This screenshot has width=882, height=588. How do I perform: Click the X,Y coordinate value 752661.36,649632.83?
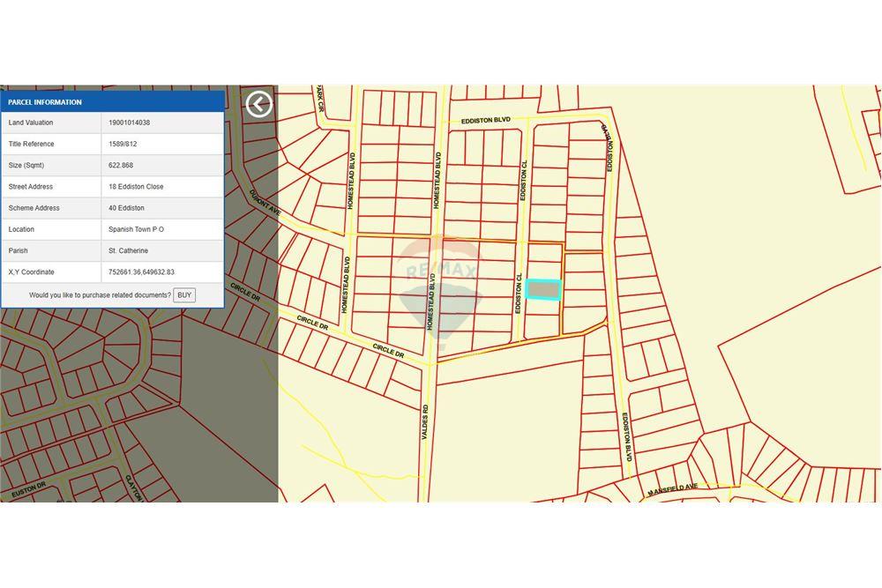pyautogui.click(x=141, y=272)
